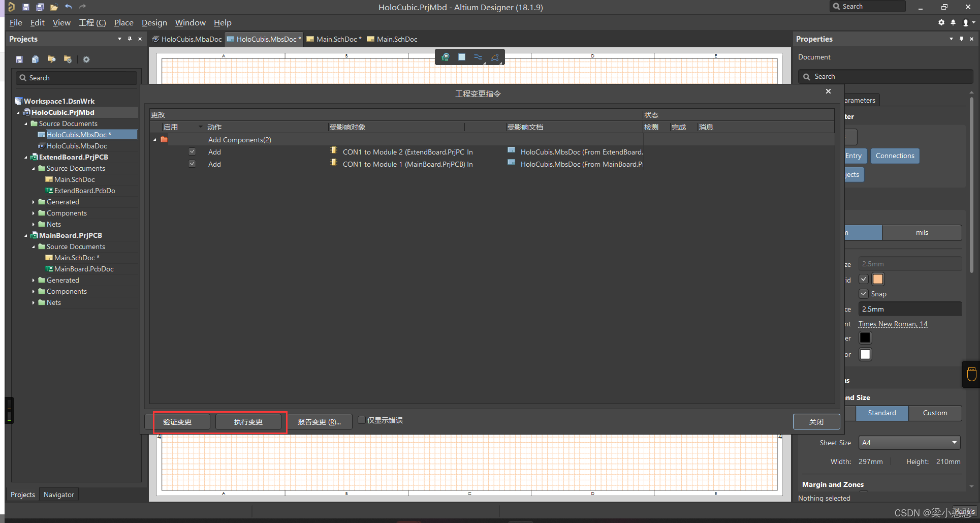Click the orange grid color swatch
This screenshot has height=523, width=980.
click(878, 279)
